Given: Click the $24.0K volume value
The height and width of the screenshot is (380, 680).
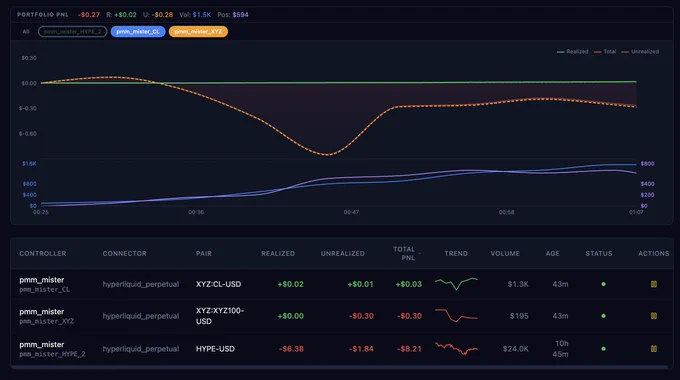Looking at the screenshot, I should [x=516, y=349].
